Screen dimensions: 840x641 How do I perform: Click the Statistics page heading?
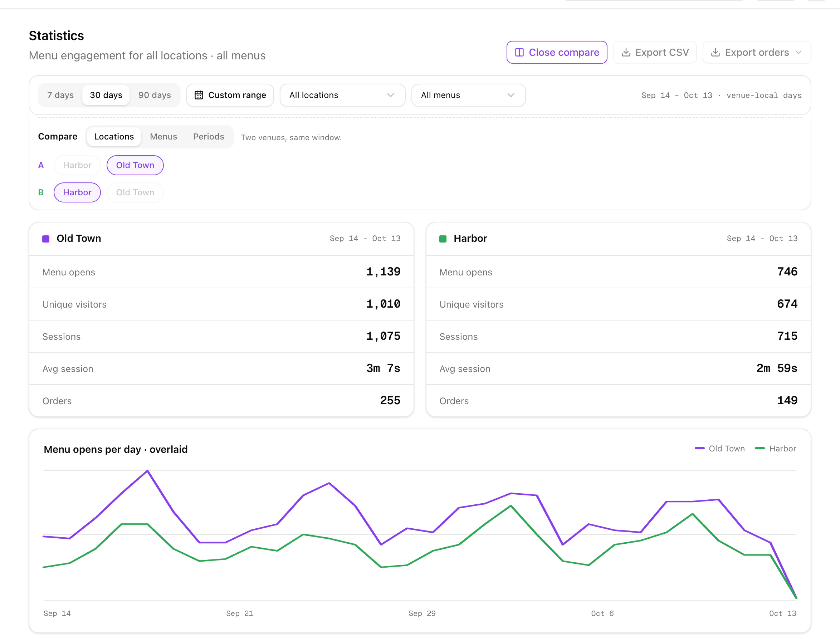point(57,35)
